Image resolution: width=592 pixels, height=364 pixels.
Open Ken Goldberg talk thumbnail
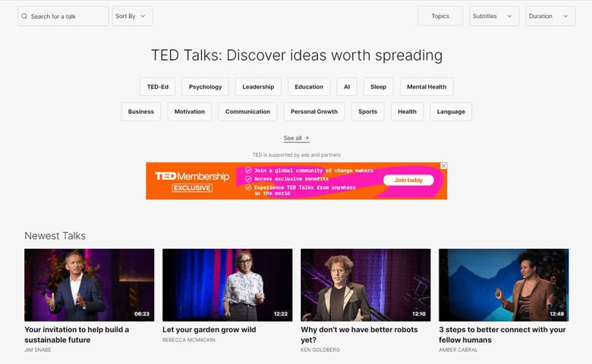click(366, 285)
